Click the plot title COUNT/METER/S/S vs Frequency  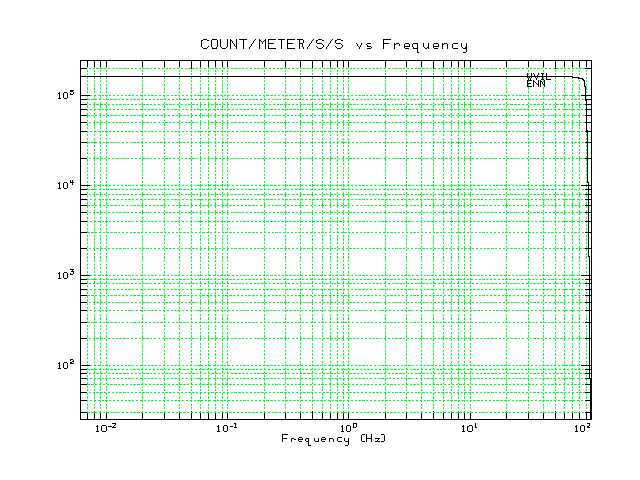pyautogui.click(x=334, y=45)
